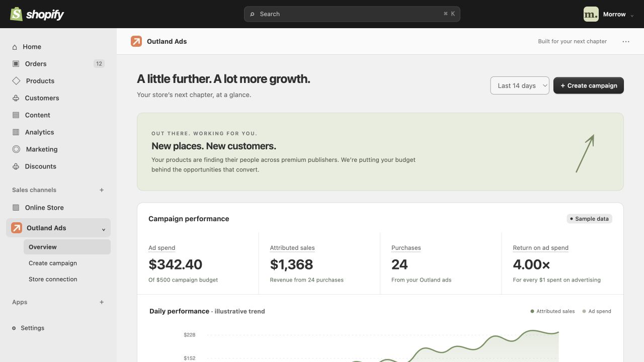
Task: Click the $1,368 attributed sales value
Action: [x=291, y=264]
